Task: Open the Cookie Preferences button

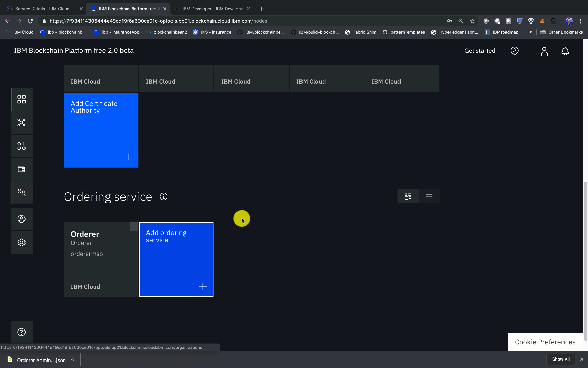Action: (x=545, y=342)
